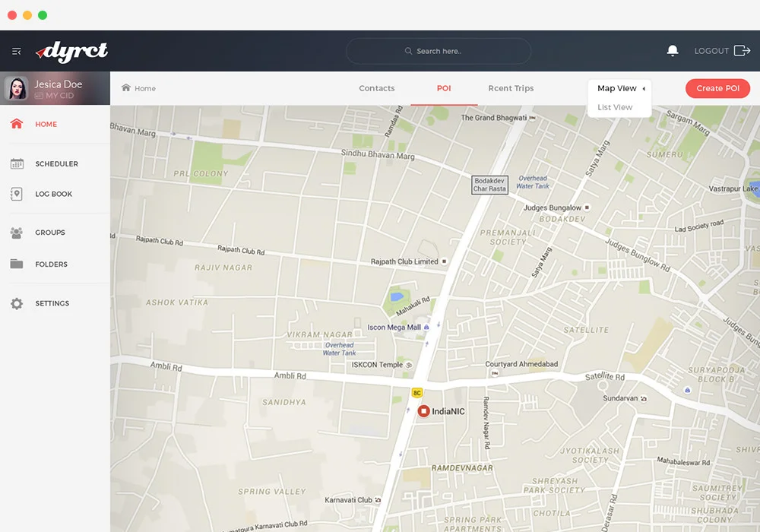Click the search magnifier icon
Screen dimensions: 760x532
[x=407, y=51]
